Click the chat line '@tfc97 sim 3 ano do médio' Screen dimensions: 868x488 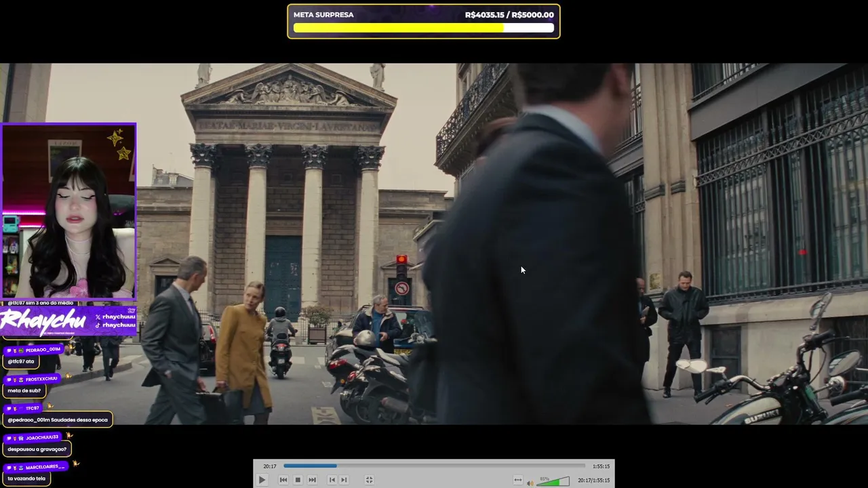tap(41, 303)
